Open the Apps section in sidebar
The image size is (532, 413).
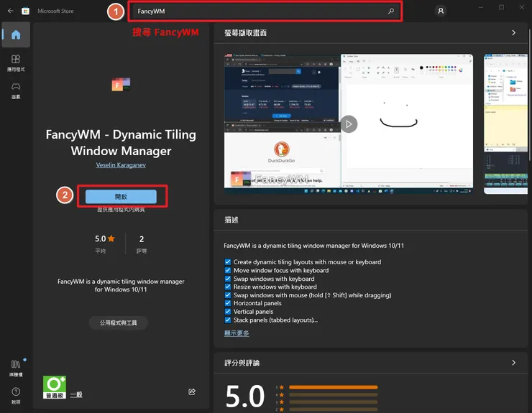click(x=16, y=63)
